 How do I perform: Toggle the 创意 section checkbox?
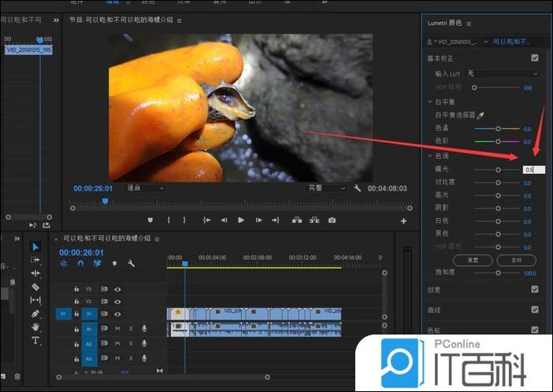click(535, 289)
